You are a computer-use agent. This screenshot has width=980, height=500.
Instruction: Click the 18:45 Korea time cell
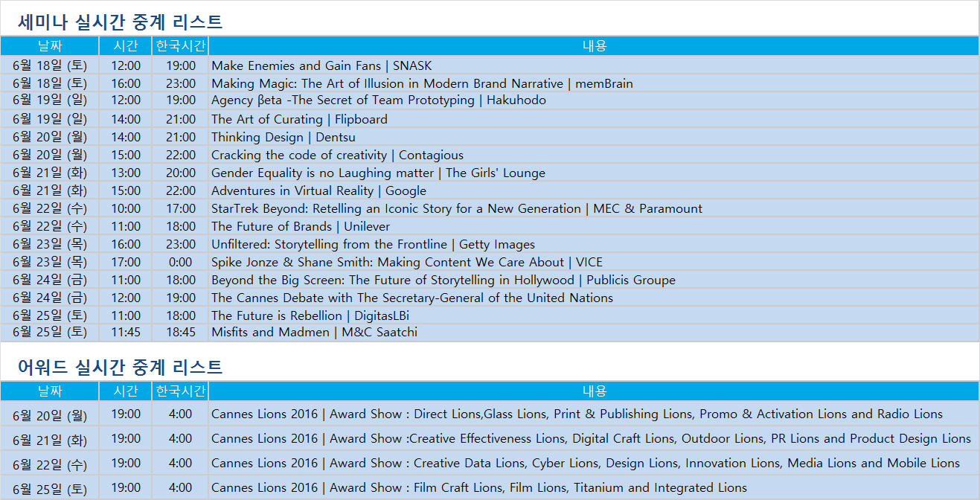point(181,332)
